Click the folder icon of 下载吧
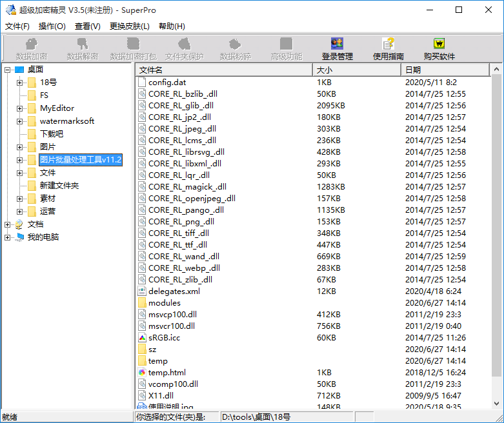Image resolution: width=504 pixels, height=423 pixels. (x=32, y=134)
